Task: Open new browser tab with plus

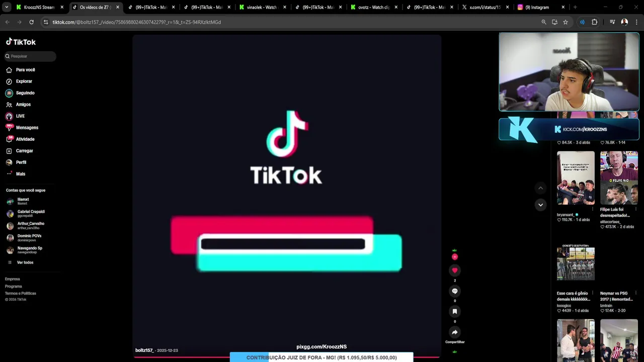Action: pos(575,8)
